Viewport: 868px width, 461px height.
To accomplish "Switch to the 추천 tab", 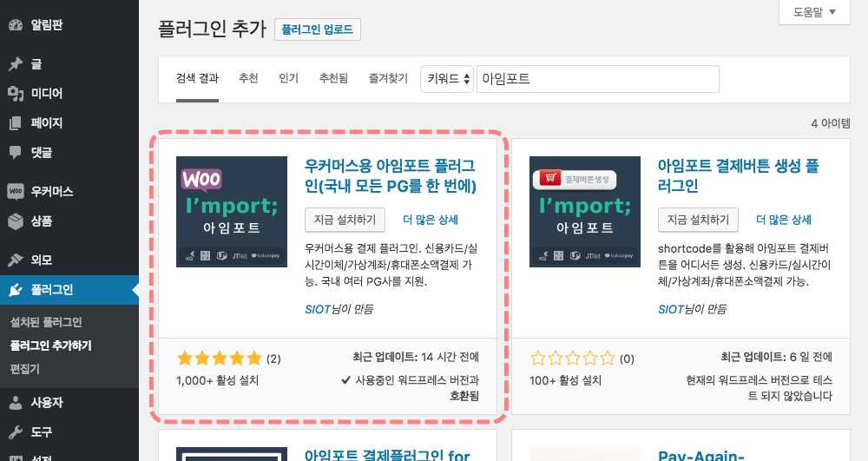I will click(x=248, y=79).
